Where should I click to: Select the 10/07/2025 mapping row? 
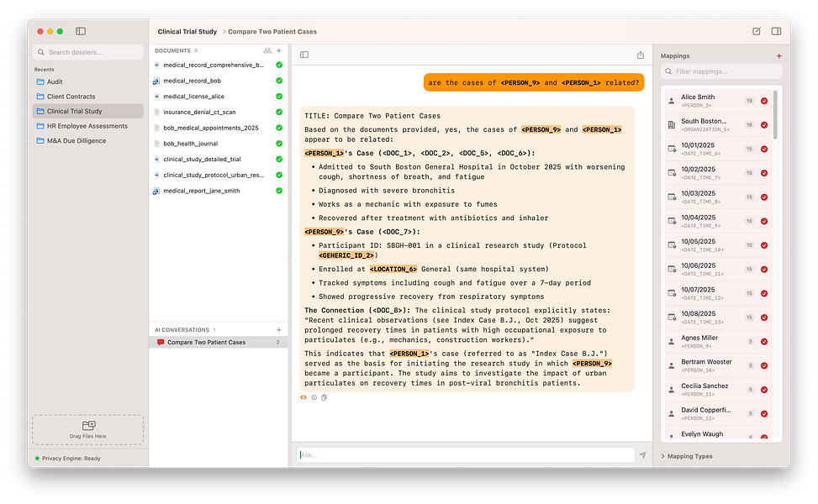click(718, 293)
